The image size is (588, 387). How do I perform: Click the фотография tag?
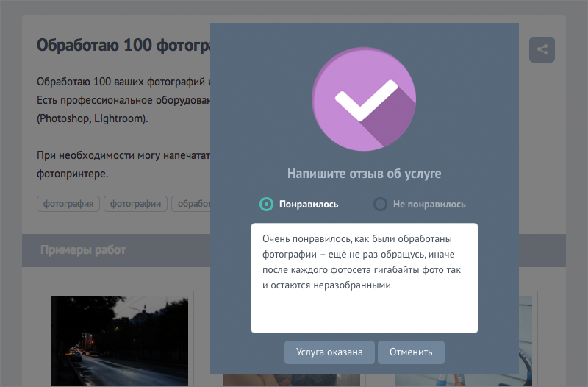click(68, 204)
